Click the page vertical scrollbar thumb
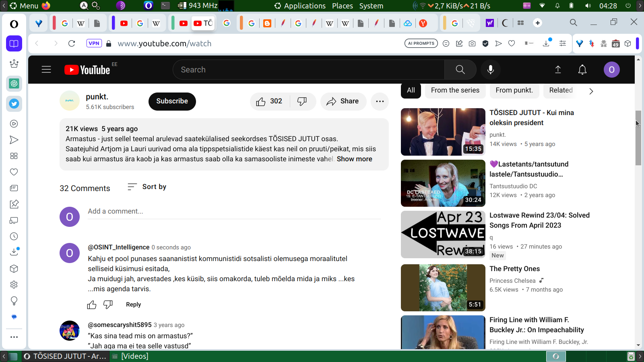The height and width of the screenshot is (362, 644). (638, 137)
